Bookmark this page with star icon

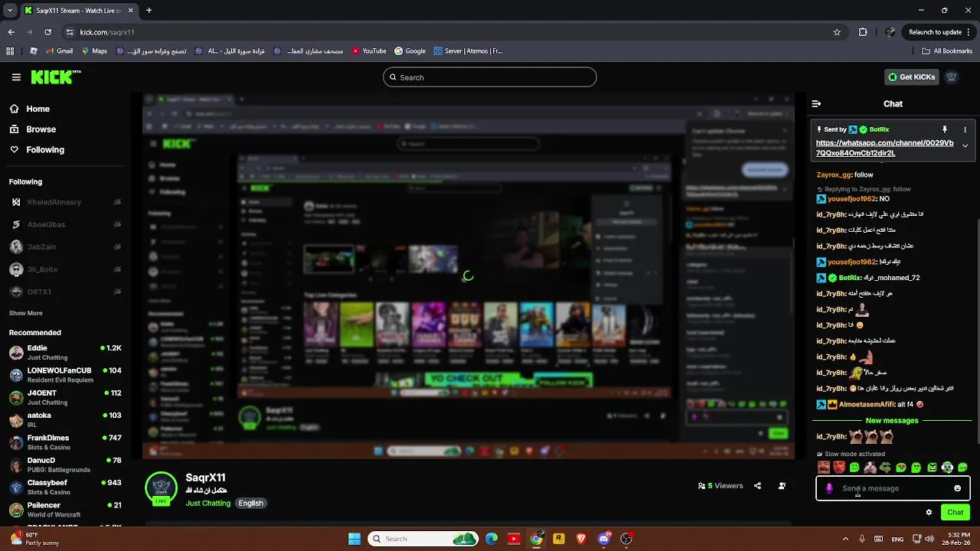[837, 32]
